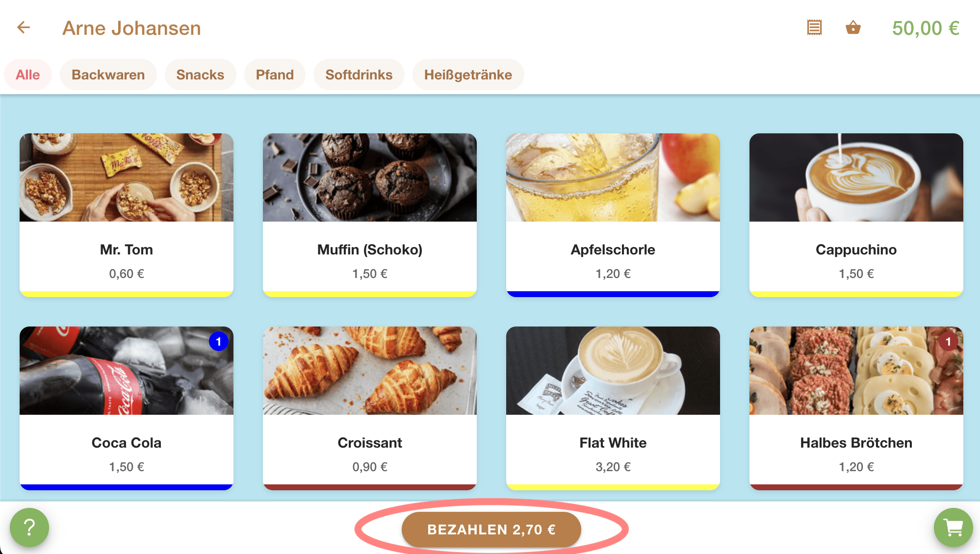
Task: Open the green shopping cart button
Action: click(953, 528)
